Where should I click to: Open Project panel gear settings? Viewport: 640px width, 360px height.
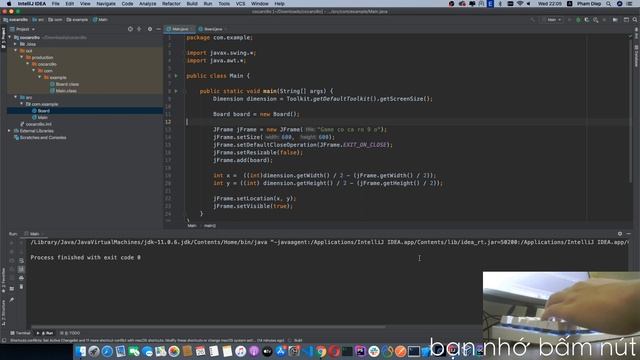tap(150, 29)
